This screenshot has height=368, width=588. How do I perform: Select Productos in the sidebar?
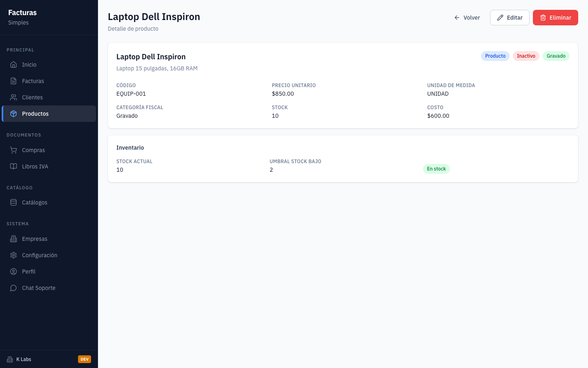[49, 114]
